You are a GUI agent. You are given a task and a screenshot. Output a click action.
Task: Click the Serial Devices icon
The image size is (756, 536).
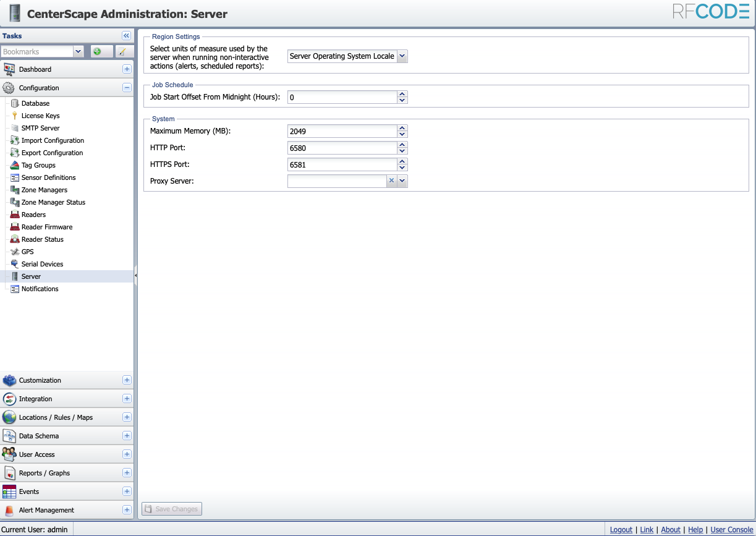15,264
